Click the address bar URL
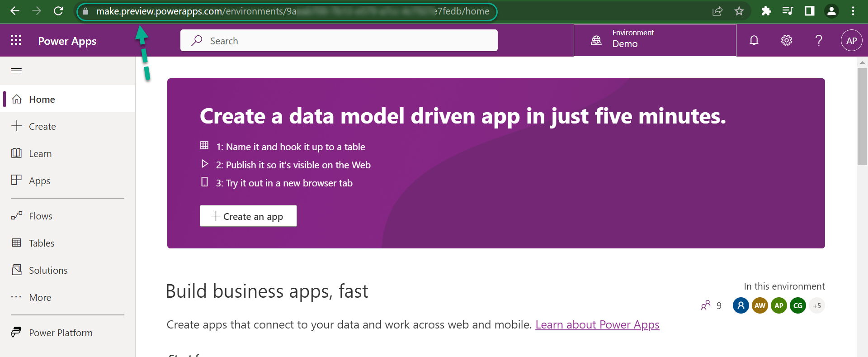This screenshot has height=357, width=868. click(x=292, y=11)
